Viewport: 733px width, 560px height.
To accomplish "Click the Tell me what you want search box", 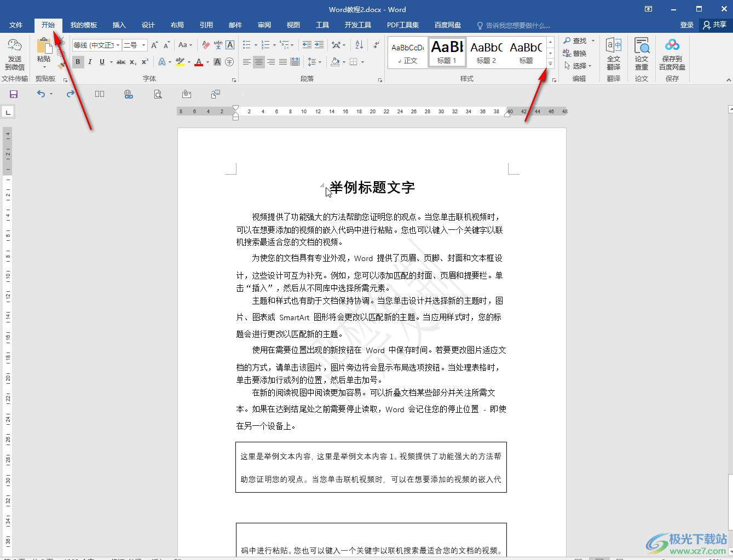I will coord(513,25).
